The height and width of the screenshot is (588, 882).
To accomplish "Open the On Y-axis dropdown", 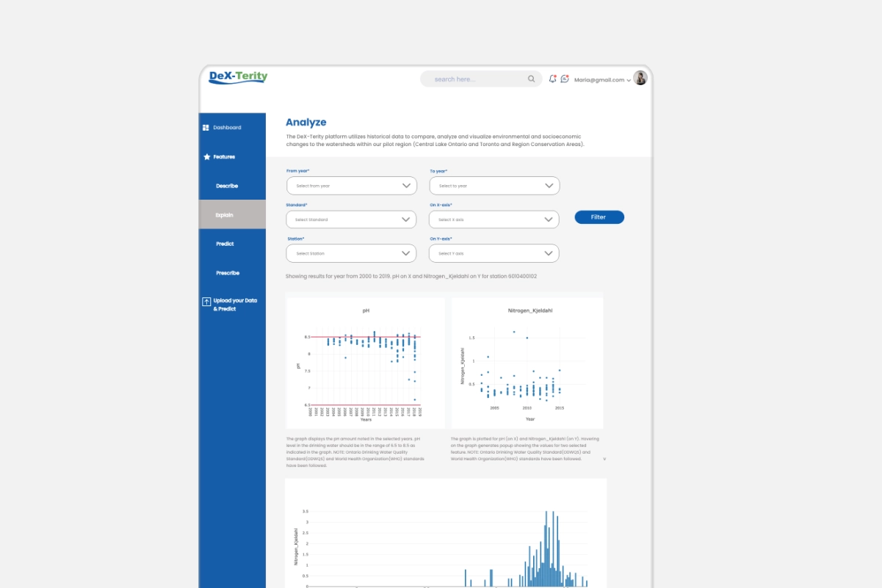I will point(494,253).
